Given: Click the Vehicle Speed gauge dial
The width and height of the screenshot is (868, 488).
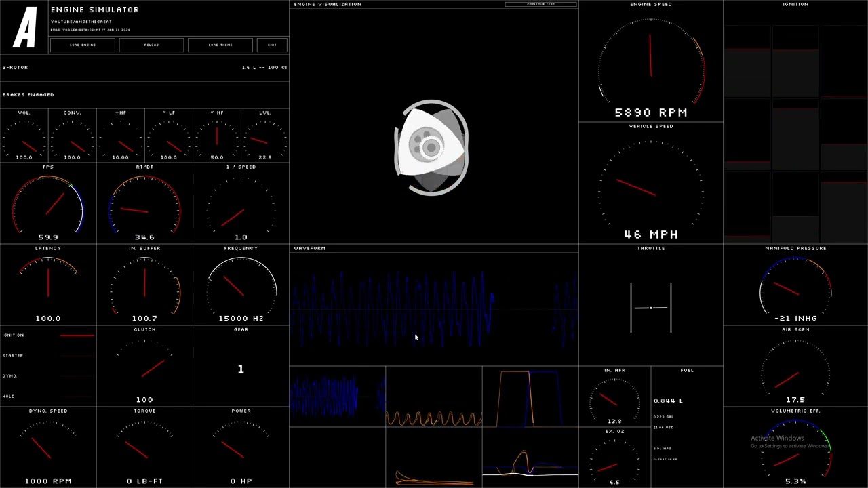Looking at the screenshot, I should coord(651,184).
